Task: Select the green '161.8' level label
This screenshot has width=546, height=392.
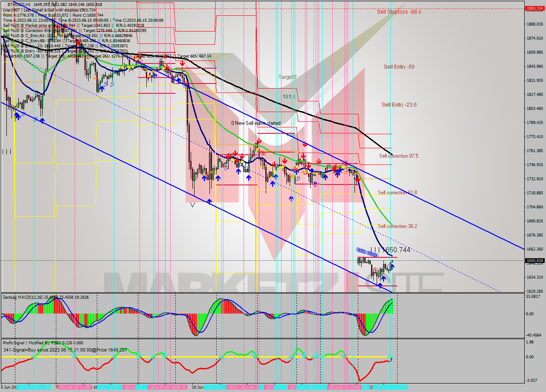Action: [x=290, y=97]
